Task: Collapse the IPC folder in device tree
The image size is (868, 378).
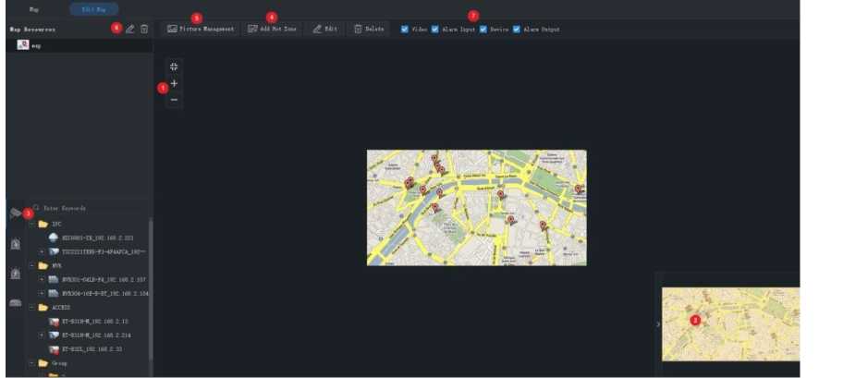Action: pyautogui.click(x=31, y=224)
